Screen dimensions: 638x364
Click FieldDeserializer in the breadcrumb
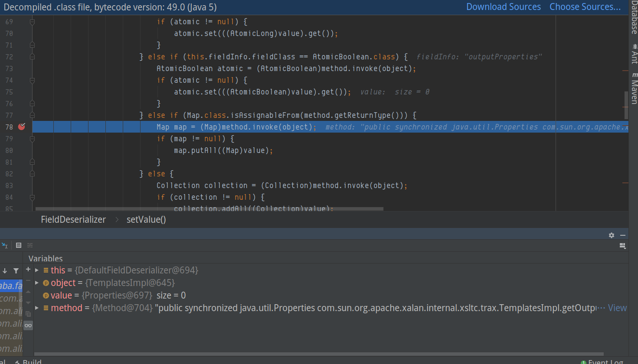[73, 220]
